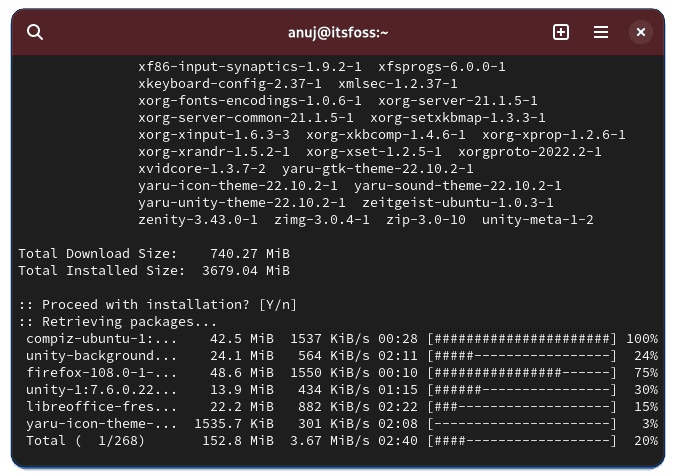Click unity-background... download row name

pyautogui.click(x=101, y=355)
